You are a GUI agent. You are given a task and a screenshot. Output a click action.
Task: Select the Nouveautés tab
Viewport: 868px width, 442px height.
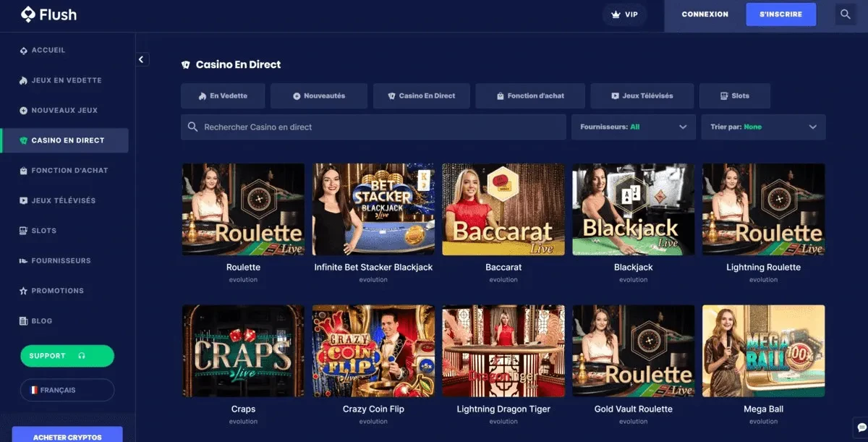click(x=319, y=95)
